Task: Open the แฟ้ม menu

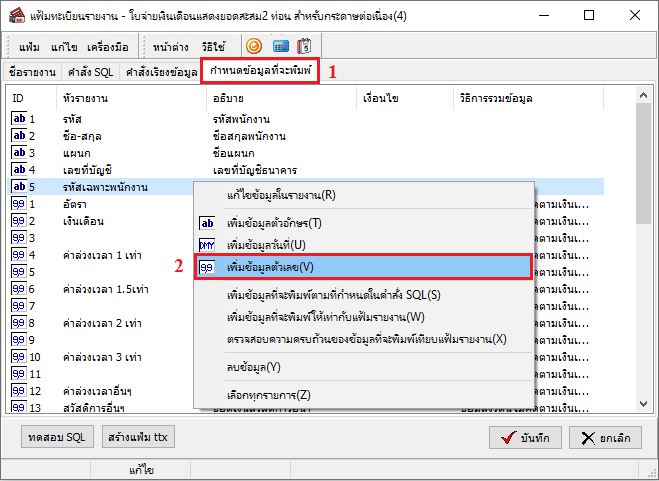Action: (x=30, y=46)
